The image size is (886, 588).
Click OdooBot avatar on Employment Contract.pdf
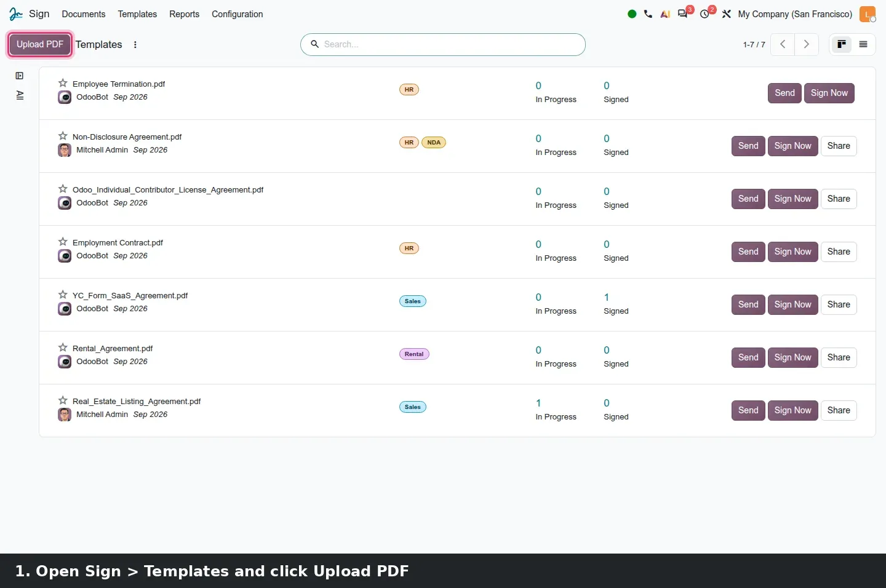65,256
